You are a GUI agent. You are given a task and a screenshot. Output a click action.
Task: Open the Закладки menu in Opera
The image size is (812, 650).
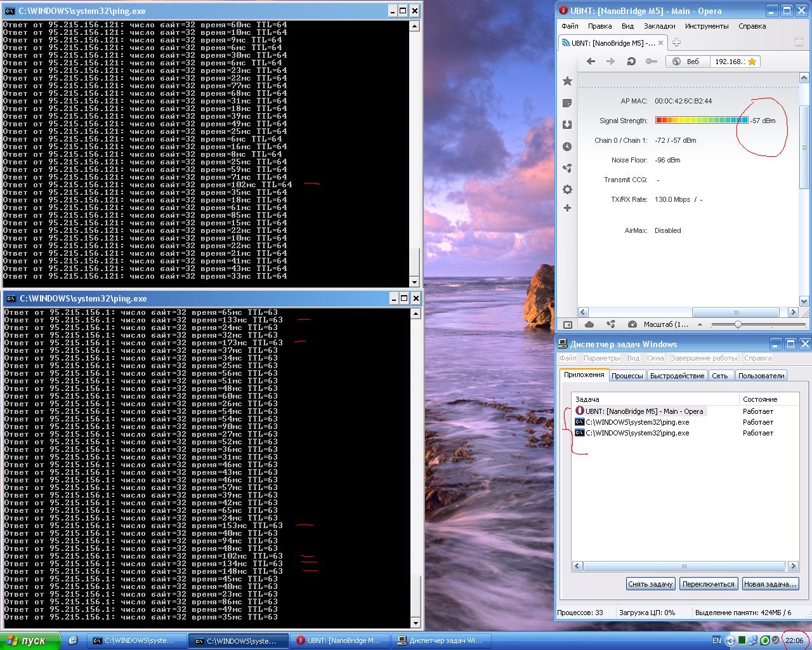pyautogui.click(x=659, y=26)
